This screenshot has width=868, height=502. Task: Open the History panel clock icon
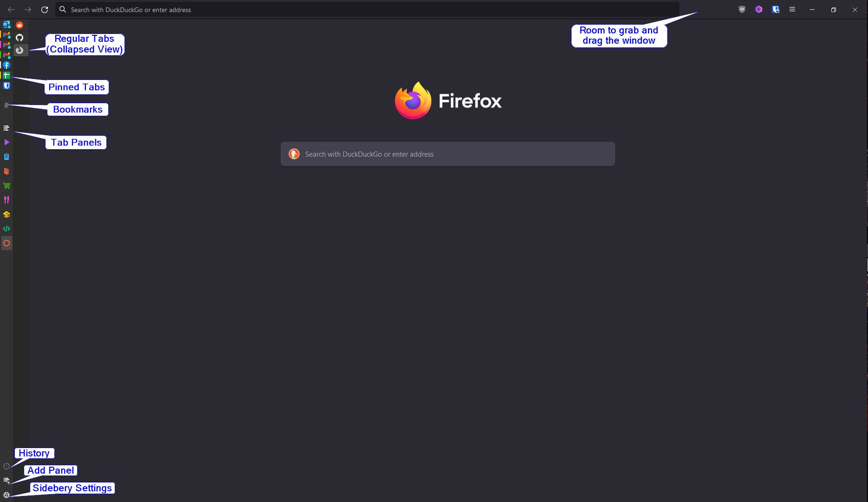[x=7, y=466]
